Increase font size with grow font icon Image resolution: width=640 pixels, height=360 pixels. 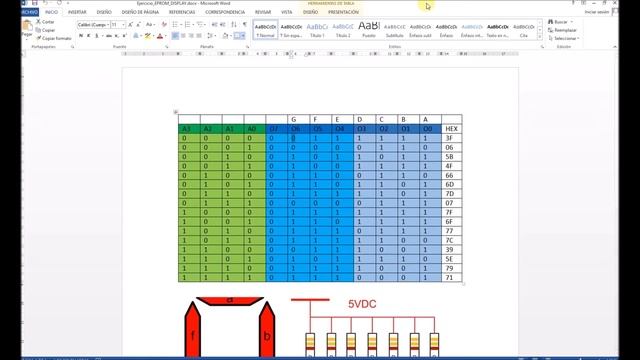130,25
